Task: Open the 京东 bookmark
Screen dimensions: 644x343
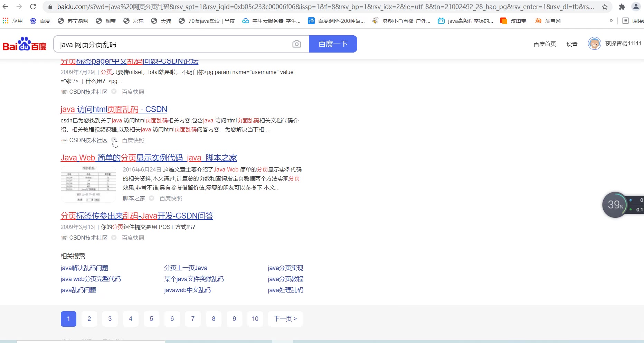Action: [x=133, y=21]
